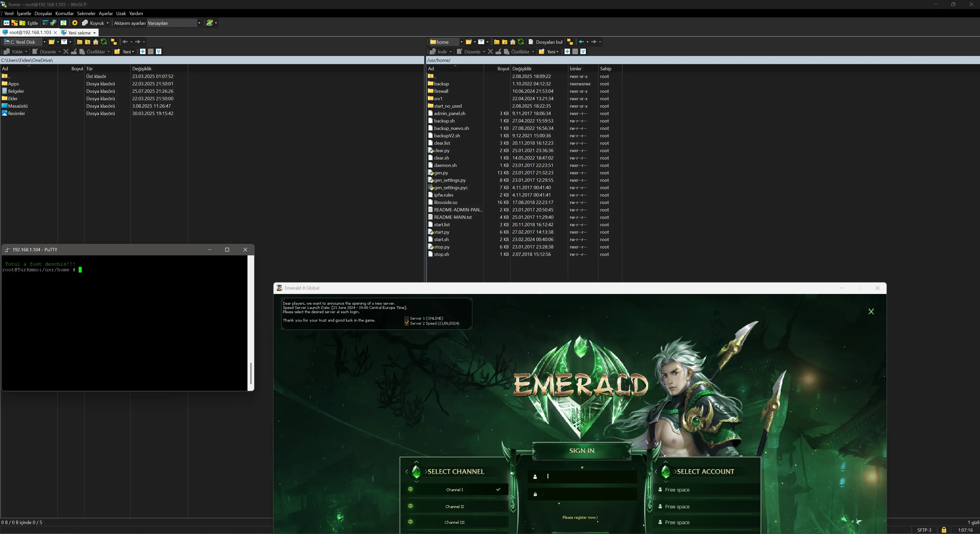Click the SIGN IN button
This screenshot has height=534, width=980.
tap(582, 451)
